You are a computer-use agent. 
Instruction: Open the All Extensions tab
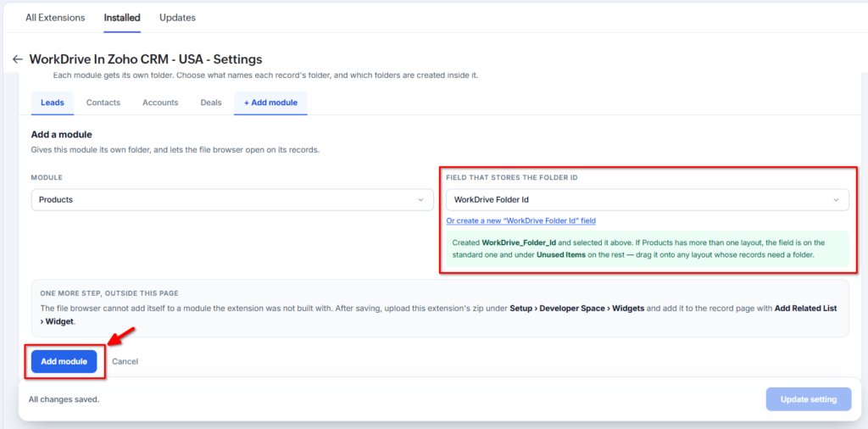pyautogui.click(x=55, y=18)
